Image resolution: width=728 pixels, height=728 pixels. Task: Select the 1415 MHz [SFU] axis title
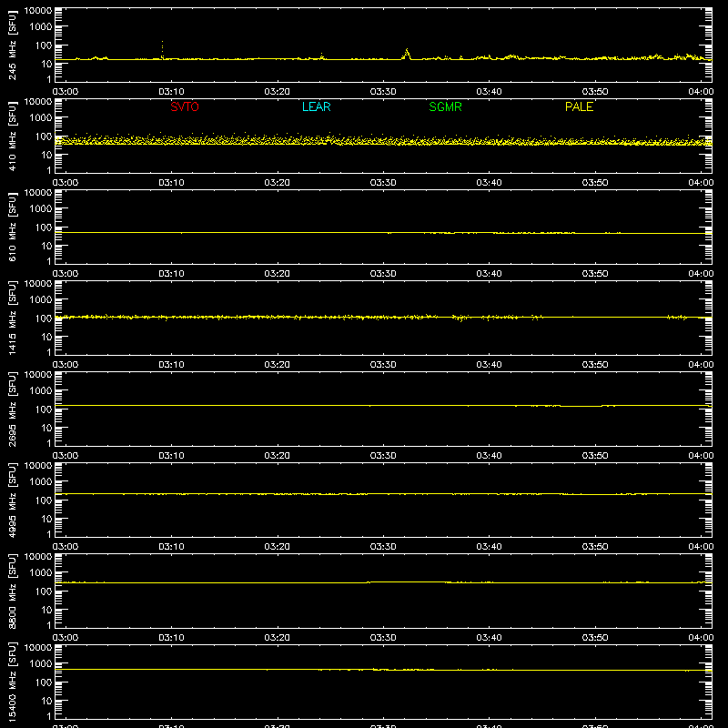(x=13, y=318)
